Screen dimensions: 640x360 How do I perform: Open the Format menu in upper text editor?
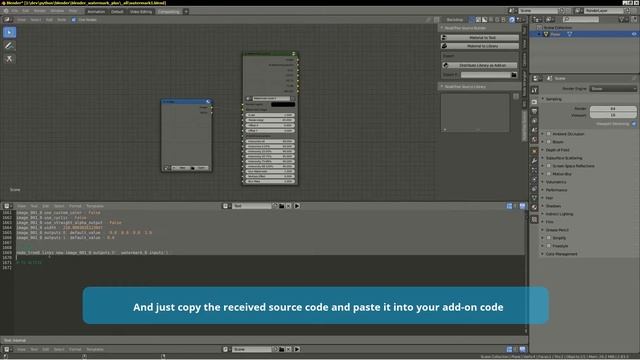(x=75, y=206)
